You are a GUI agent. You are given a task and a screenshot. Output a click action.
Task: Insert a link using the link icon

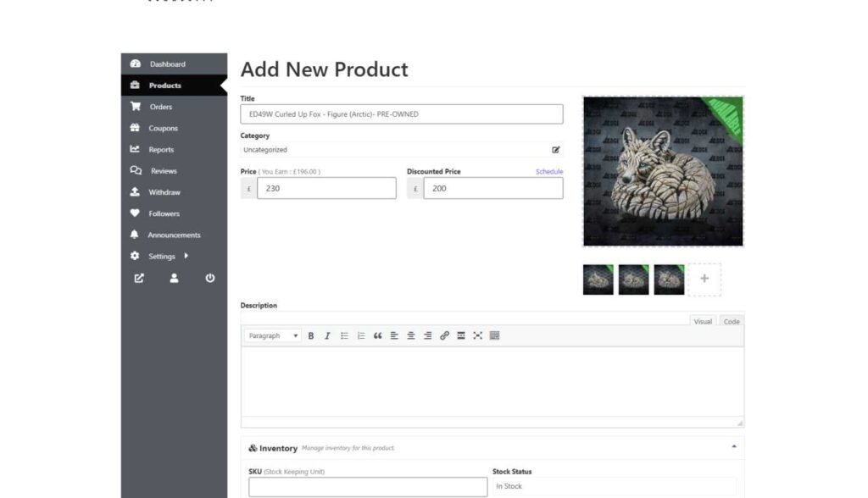tap(444, 336)
